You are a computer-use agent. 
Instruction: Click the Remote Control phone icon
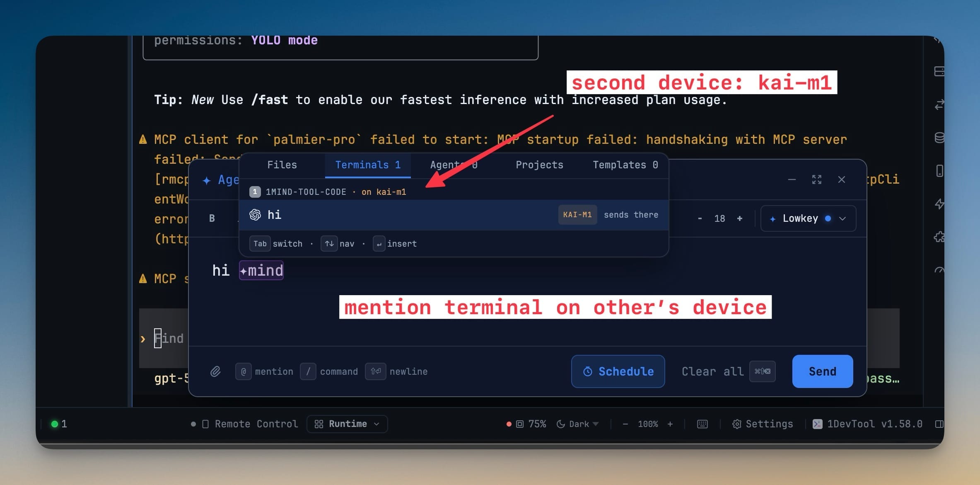click(205, 424)
